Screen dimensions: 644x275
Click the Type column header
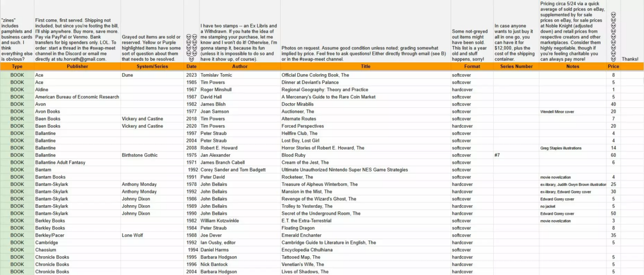point(17,67)
